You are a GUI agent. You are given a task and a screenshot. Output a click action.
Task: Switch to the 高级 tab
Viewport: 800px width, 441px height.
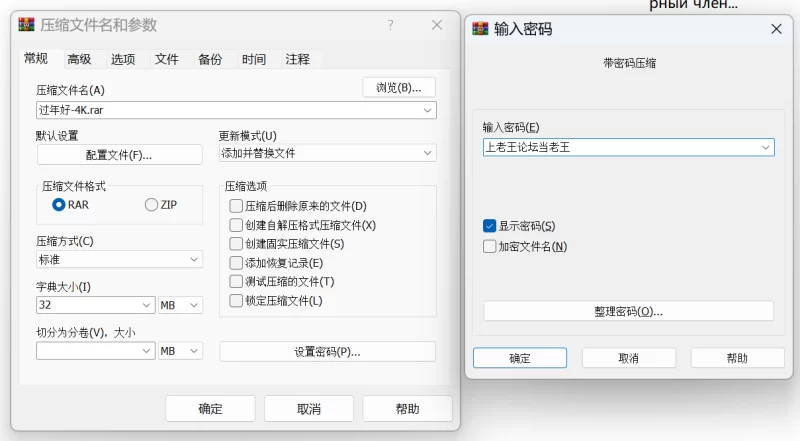[79, 59]
